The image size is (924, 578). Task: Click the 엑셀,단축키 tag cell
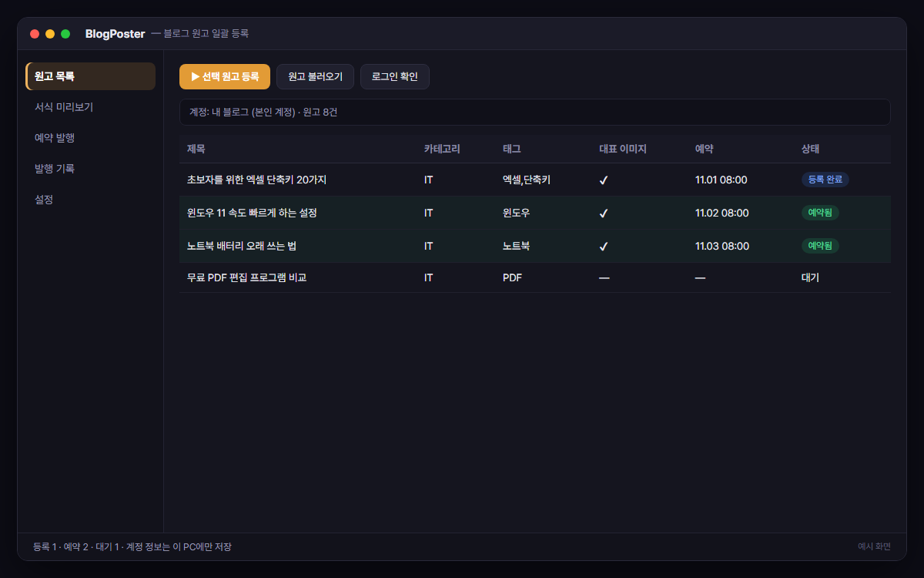pyautogui.click(x=527, y=180)
